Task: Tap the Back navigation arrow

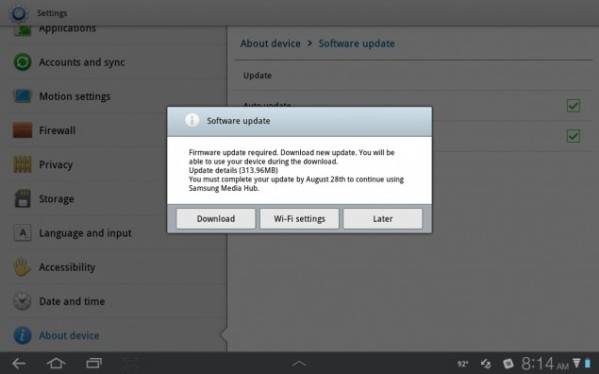Action: (18, 363)
